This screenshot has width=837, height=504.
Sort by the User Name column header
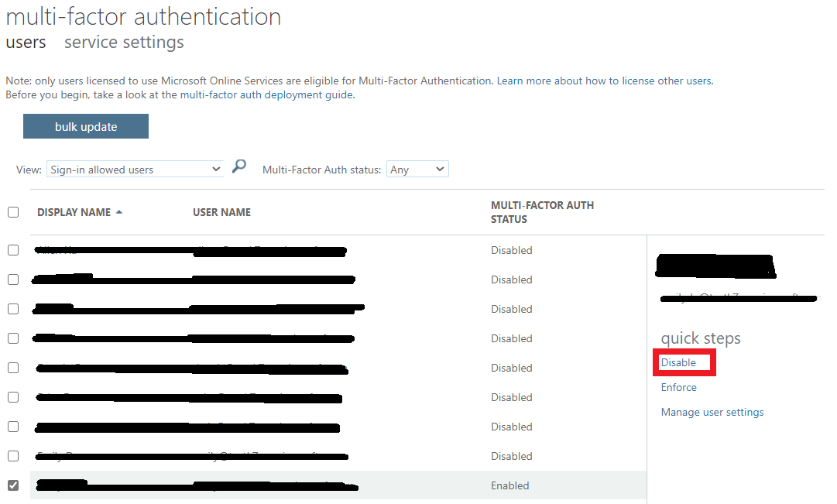click(x=221, y=212)
